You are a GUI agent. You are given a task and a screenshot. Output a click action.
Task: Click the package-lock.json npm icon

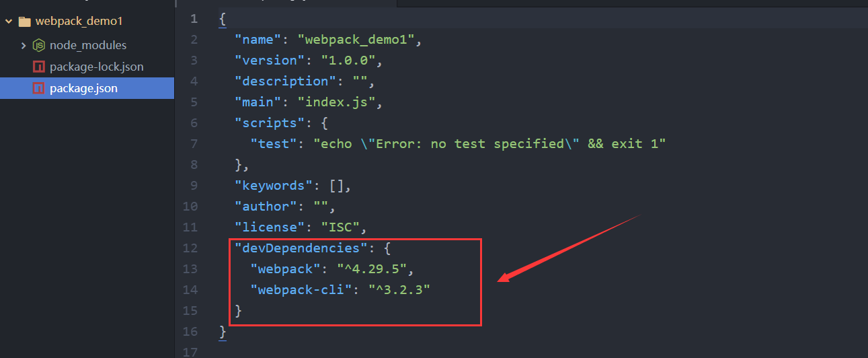tap(38, 67)
